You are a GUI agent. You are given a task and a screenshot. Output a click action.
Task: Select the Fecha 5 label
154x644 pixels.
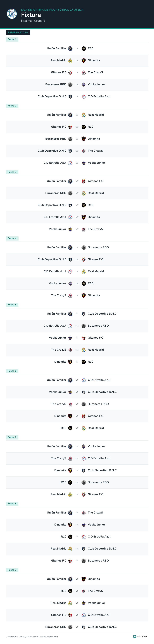point(12,305)
